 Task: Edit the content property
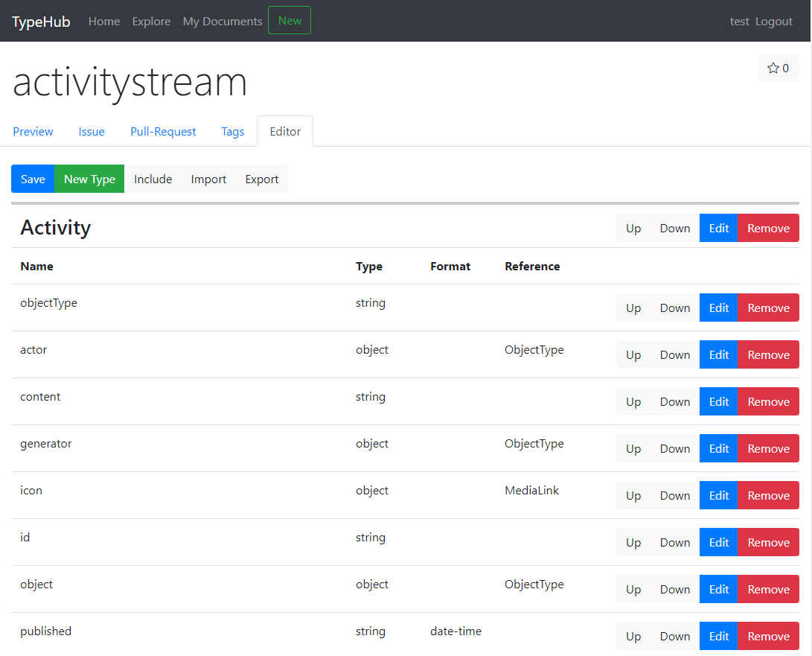719,401
